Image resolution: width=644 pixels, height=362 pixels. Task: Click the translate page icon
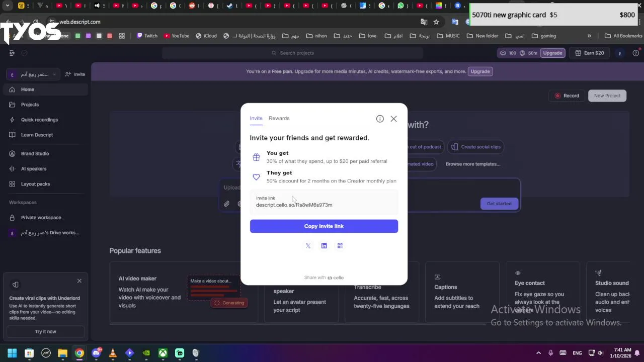tap(424, 22)
